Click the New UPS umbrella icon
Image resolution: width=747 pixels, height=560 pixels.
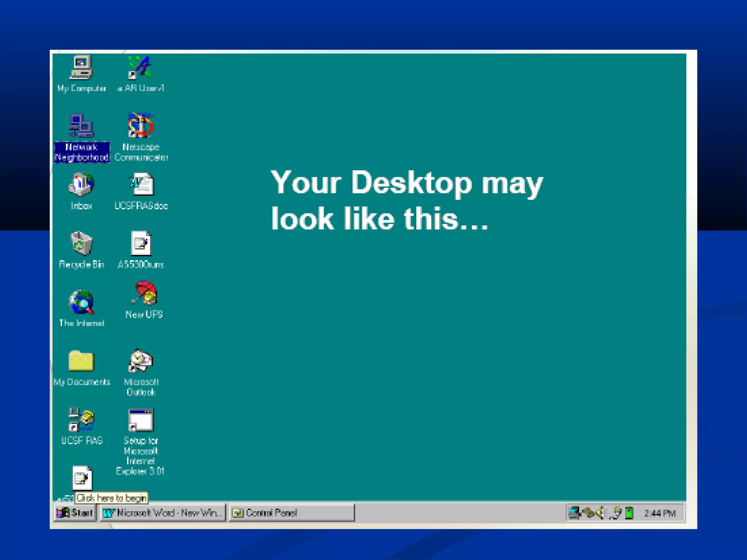point(144,293)
